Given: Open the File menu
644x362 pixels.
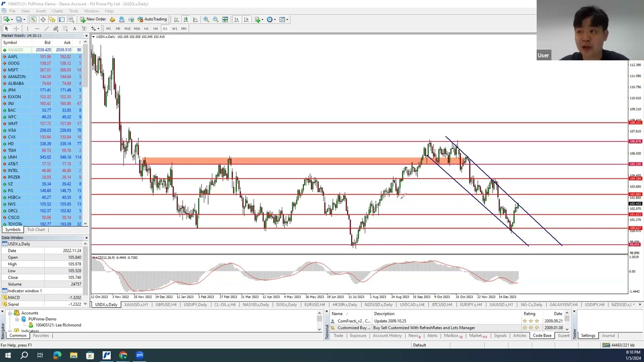Looking at the screenshot, I should tap(12, 11).
